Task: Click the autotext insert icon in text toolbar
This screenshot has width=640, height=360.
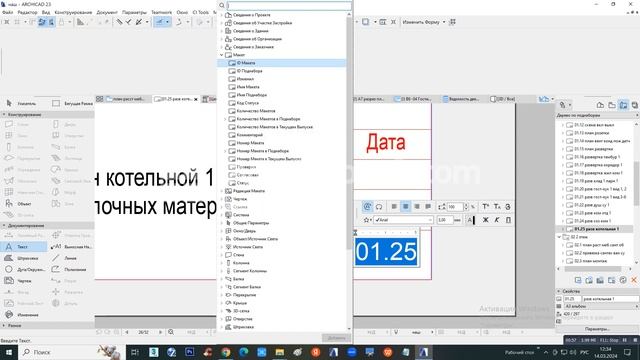Action: click(x=367, y=207)
